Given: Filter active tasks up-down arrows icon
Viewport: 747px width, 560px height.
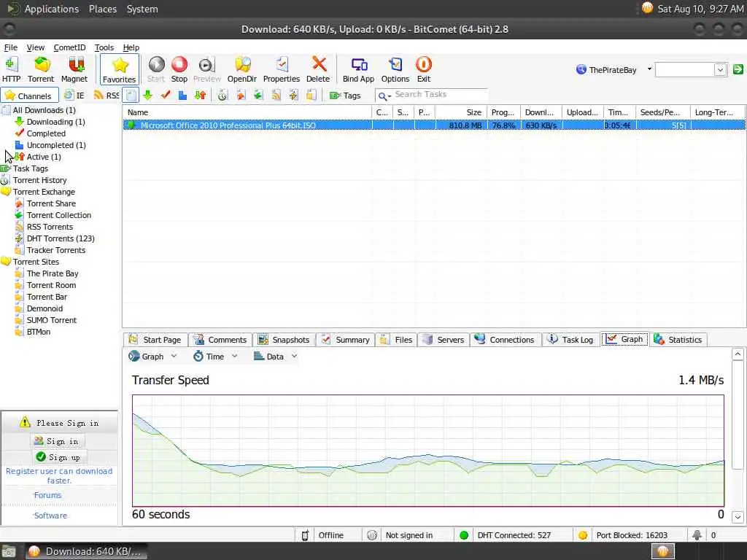Looking at the screenshot, I should point(200,96).
